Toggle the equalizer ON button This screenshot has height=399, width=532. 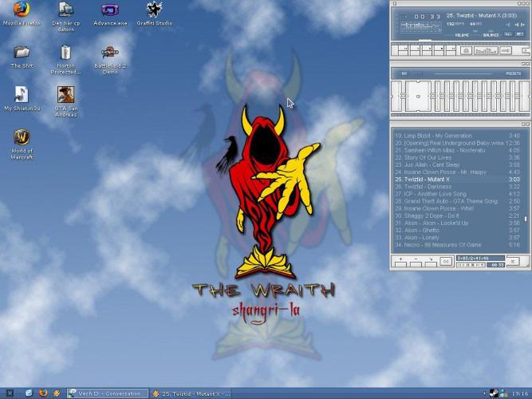tap(404, 73)
